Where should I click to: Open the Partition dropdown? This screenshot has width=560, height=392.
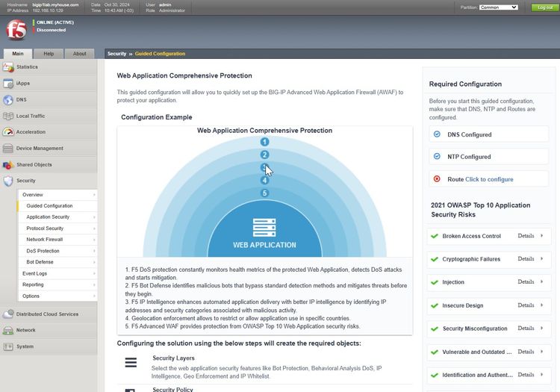(499, 7)
